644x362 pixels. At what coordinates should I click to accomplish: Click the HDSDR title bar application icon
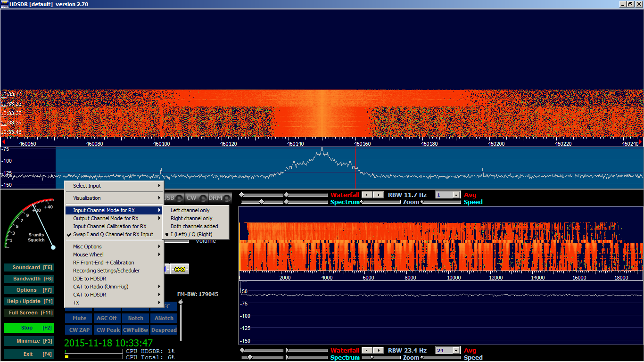point(5,4)
